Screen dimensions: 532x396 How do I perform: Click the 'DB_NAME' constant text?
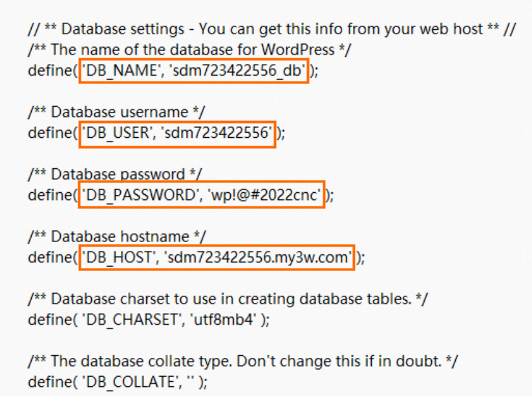tap(121, 71)
